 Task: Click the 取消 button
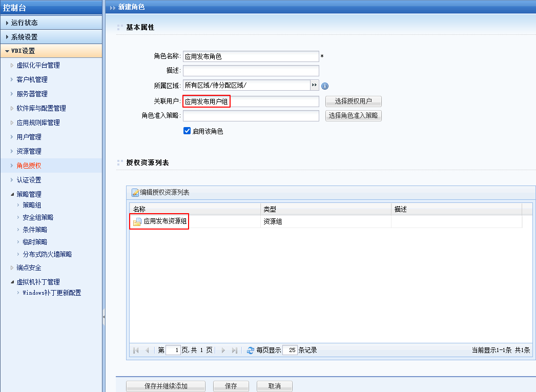[274, 386]
